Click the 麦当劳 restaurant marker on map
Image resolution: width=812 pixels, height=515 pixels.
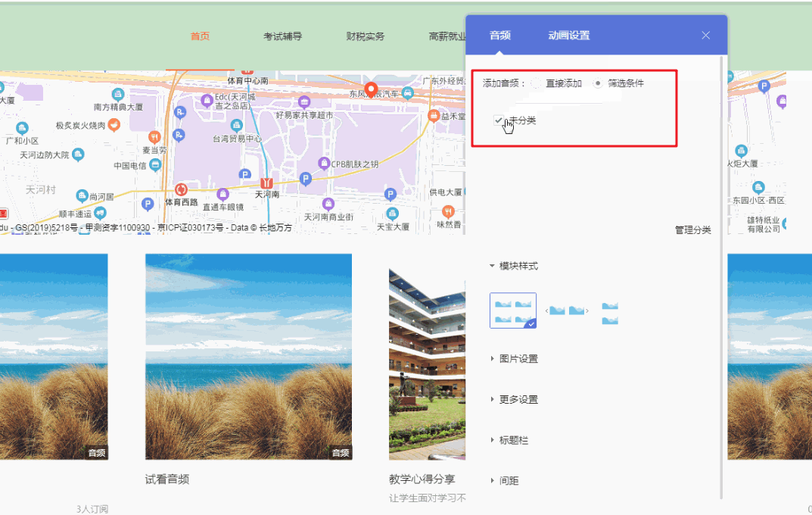(154, 137)
